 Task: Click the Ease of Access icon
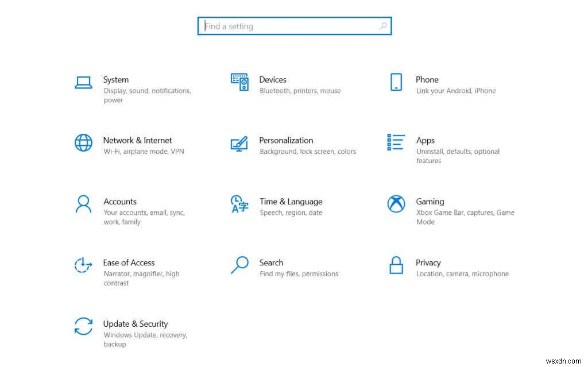coord(83,265)
